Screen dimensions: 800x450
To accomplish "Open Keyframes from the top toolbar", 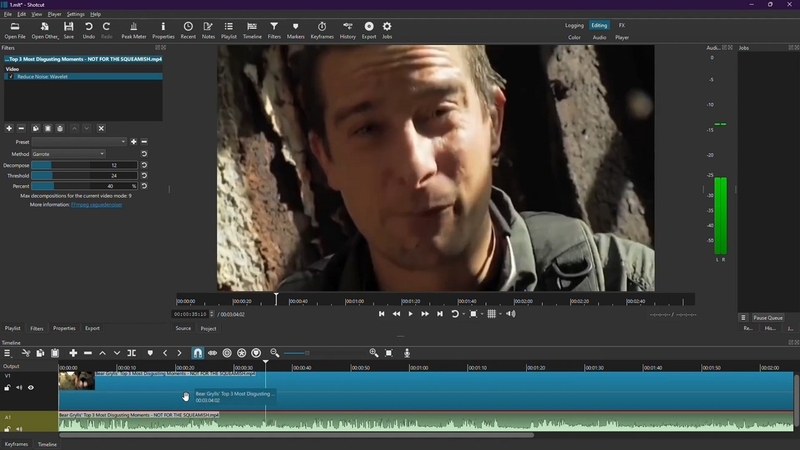I will [322, 30].
